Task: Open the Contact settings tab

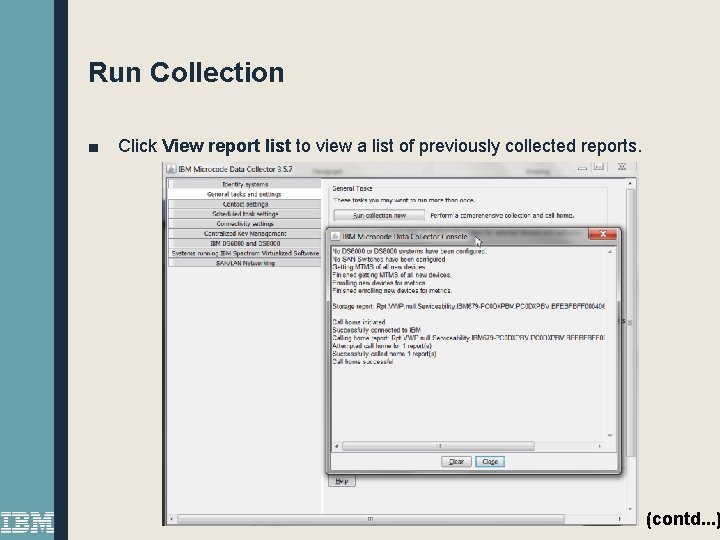Action: [245, 204]
